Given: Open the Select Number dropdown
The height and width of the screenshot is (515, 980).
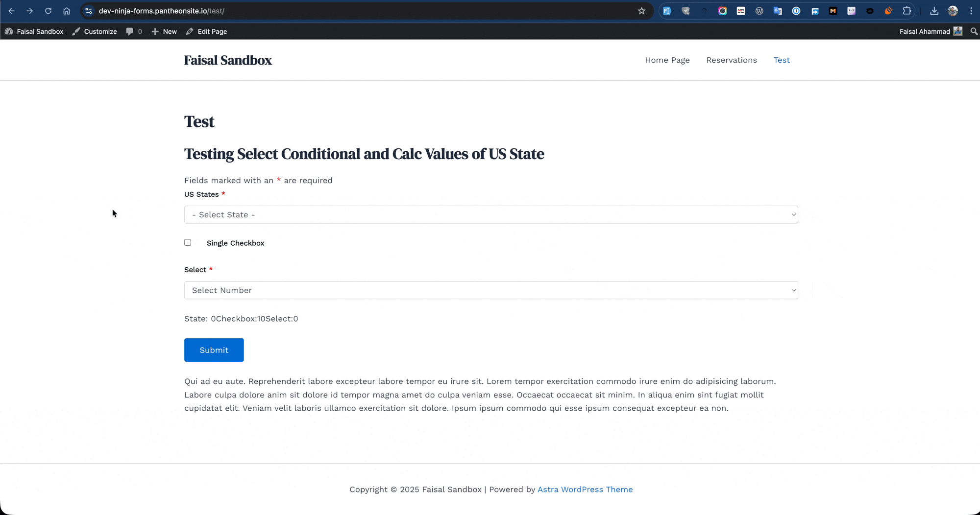Looking at the screenshot, I should tap(490, 290).
